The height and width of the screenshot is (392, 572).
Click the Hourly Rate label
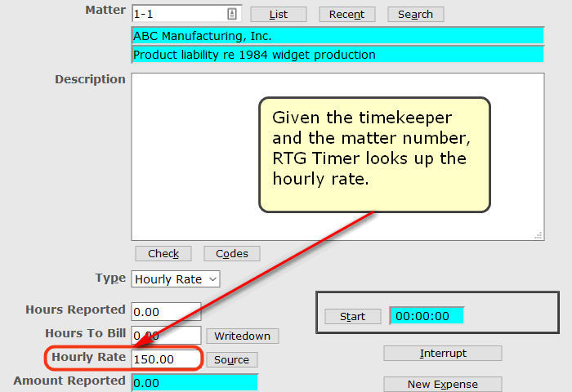click(88, 357)
